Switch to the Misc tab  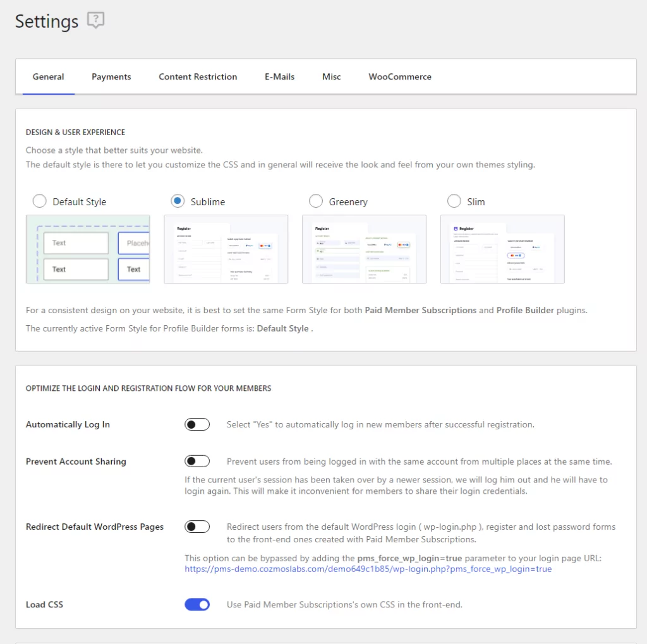click(x=331, y=76)
